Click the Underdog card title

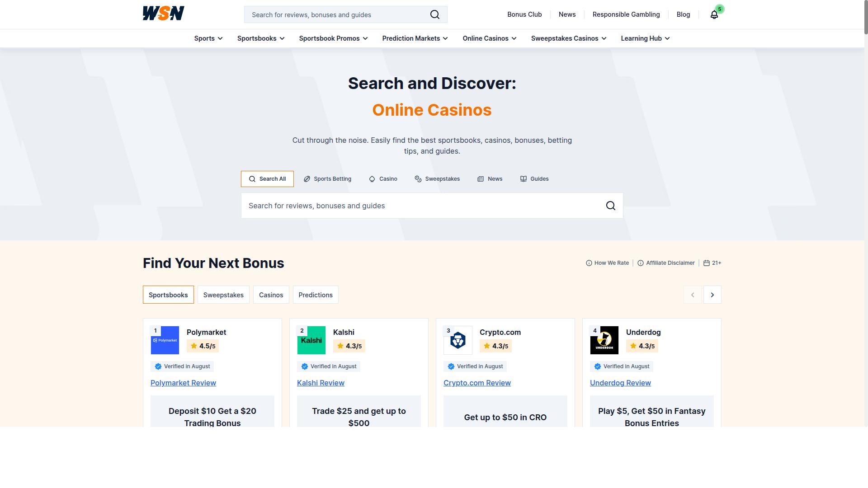click(x=643, y=332)
